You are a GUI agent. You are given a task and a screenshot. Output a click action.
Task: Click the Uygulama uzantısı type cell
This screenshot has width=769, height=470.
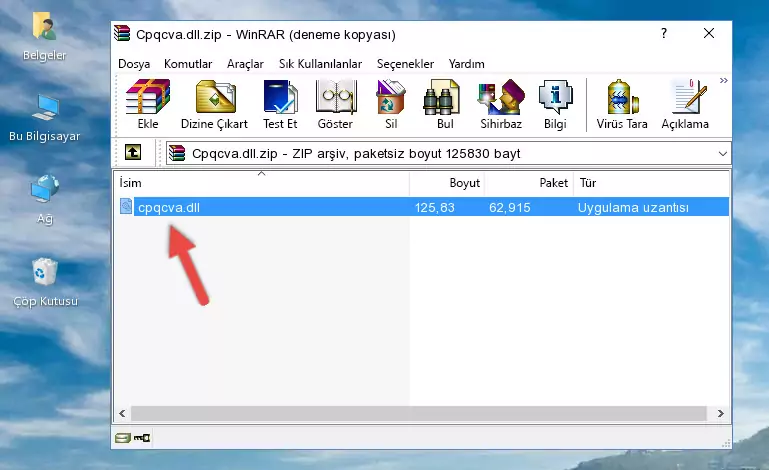(x=633, y=208)
